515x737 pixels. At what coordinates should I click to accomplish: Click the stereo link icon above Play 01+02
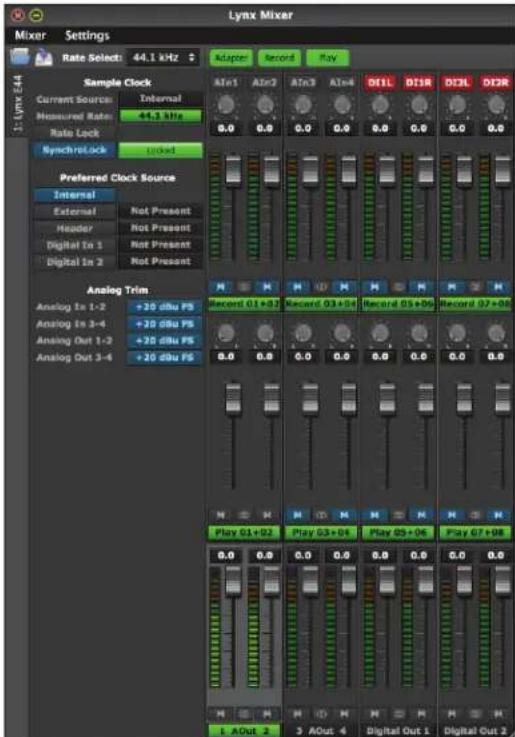[x=244, y=515]
